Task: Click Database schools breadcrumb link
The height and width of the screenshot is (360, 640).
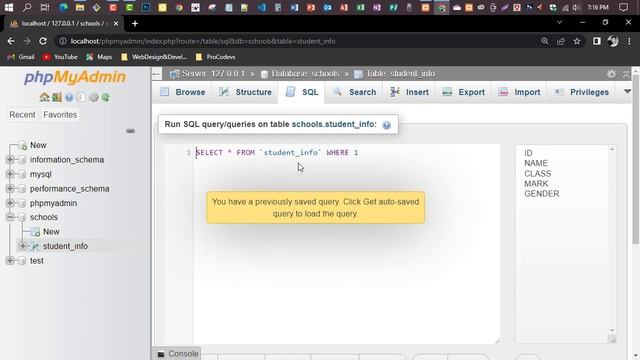Action: tap(305, 74)
